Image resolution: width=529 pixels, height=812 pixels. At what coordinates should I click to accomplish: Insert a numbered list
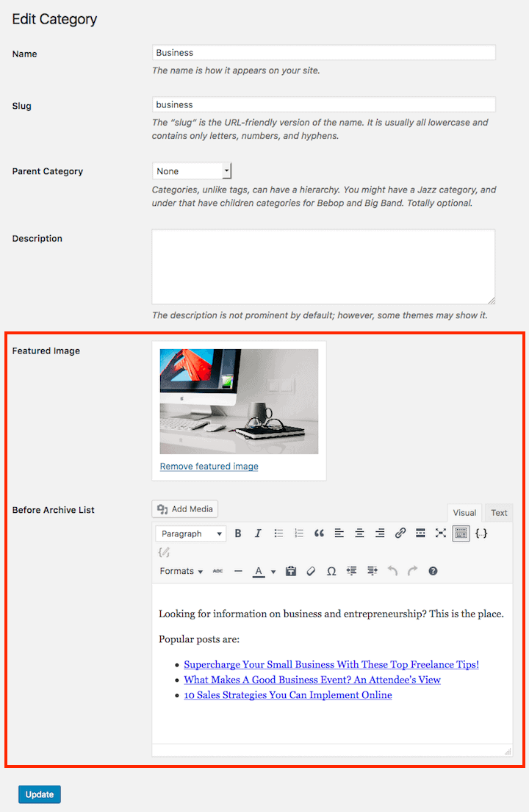pyautogui.click(x=298, y=533)
